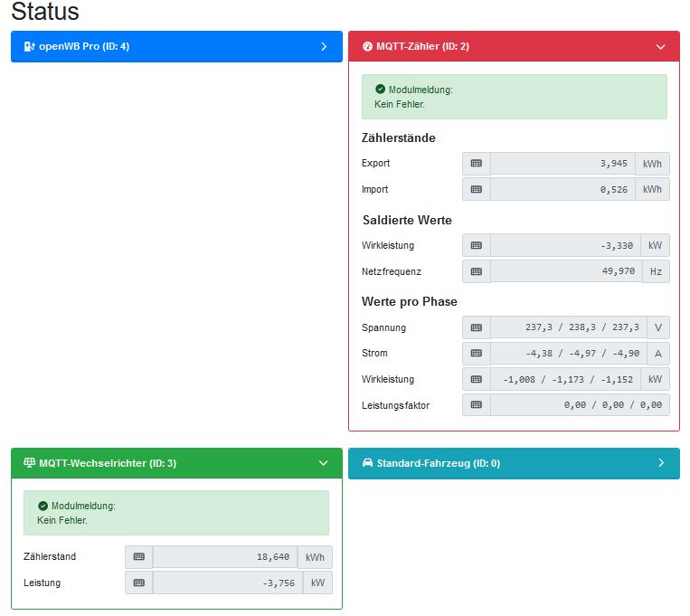690x616 pixels.
Task: Click the keyboard icon in the Netzfrequenz row
Action: (477, 271)
